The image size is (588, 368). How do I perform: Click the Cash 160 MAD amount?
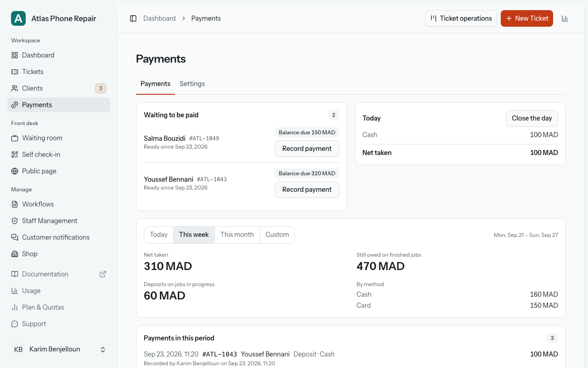coord(544,294)
